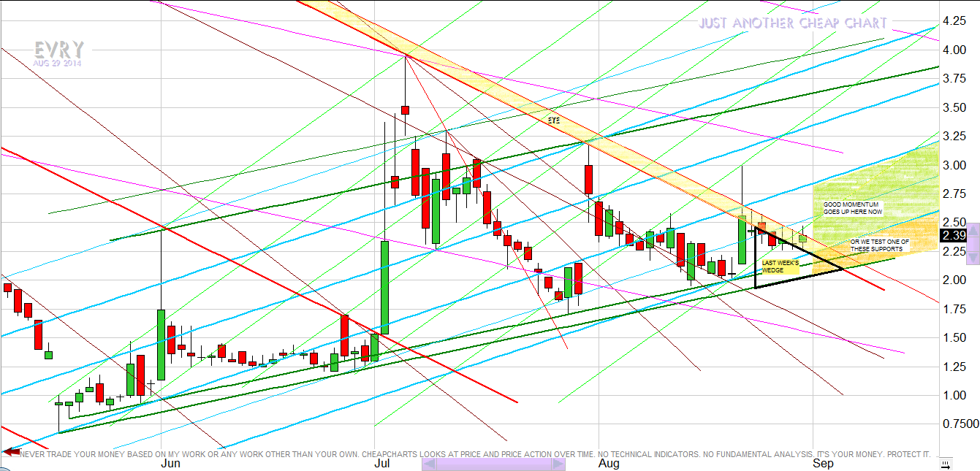Click the EVRY ticker symbol label
Image resolution: width=980 pixels, height=471 pixels.
(58, 50)
